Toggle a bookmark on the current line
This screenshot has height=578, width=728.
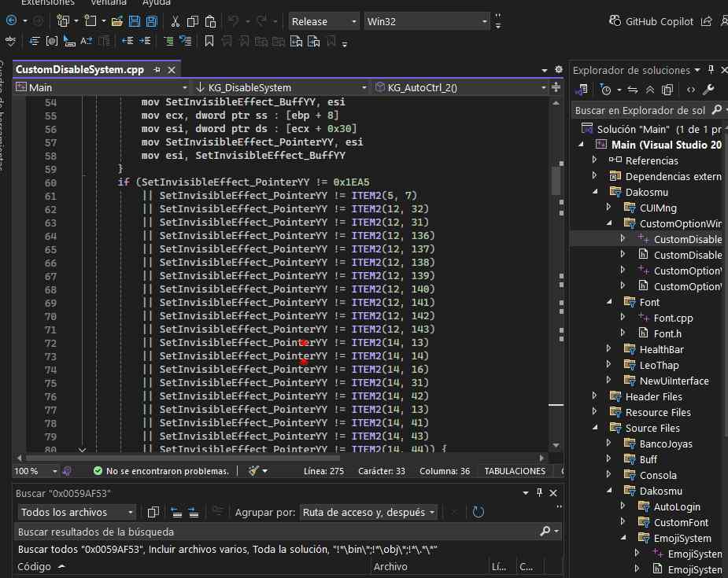click(x=209, y=41)
